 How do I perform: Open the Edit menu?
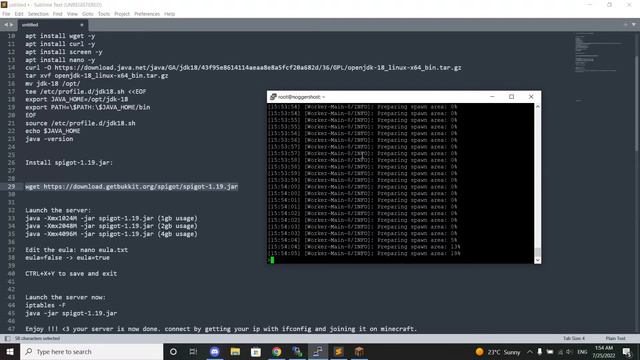pyautogui.click(x=19, y=14)
